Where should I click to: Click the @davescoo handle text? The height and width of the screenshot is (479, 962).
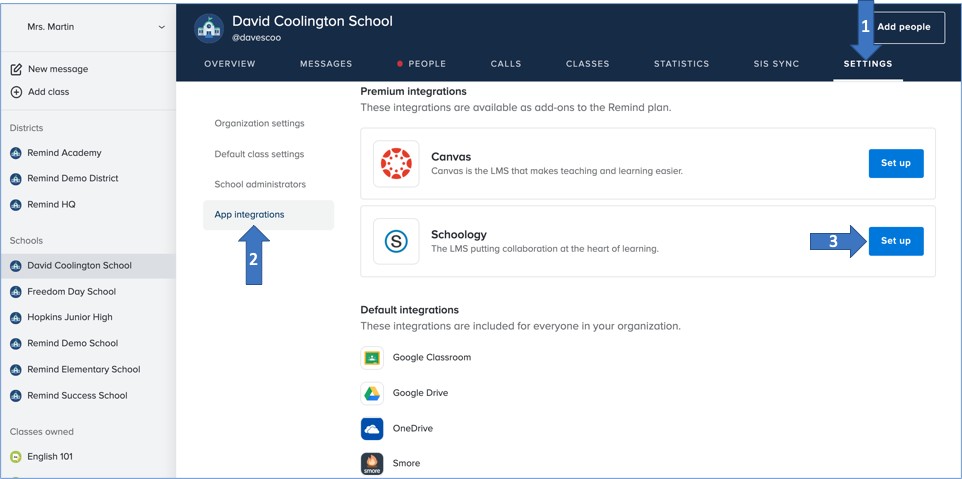(256, 38)
